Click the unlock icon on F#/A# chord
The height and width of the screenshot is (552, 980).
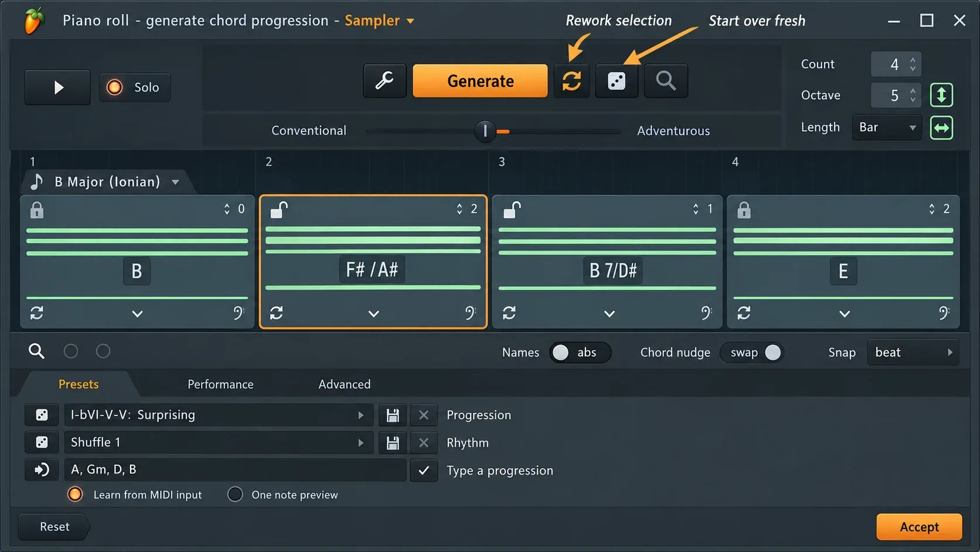(279, 209)
